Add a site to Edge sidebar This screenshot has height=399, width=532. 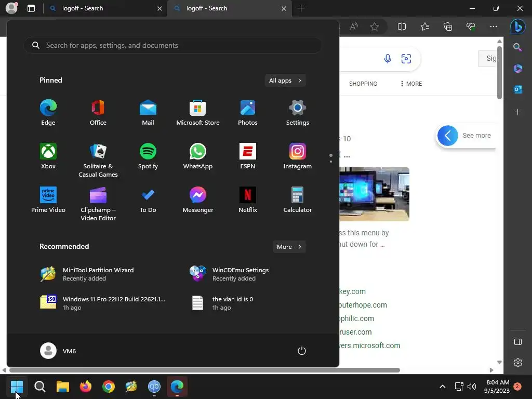(518, 112)
